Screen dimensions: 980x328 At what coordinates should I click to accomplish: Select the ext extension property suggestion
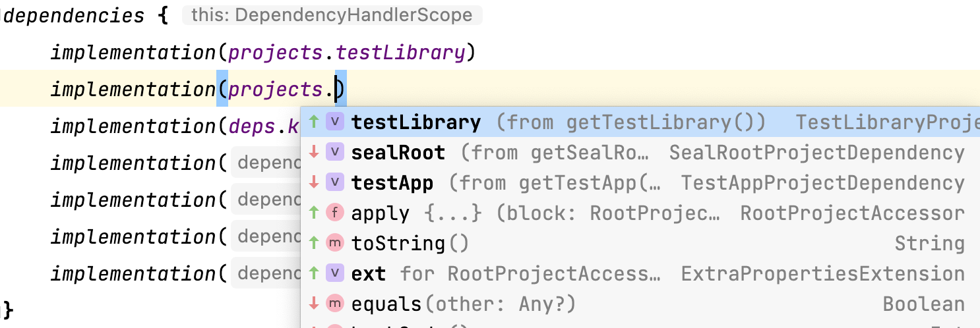click(640, 273)
